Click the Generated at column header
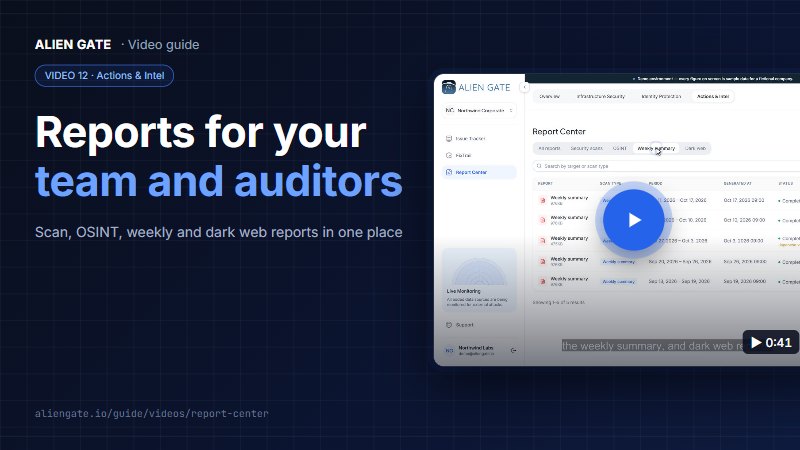800x450 pixels. point(737,183)
